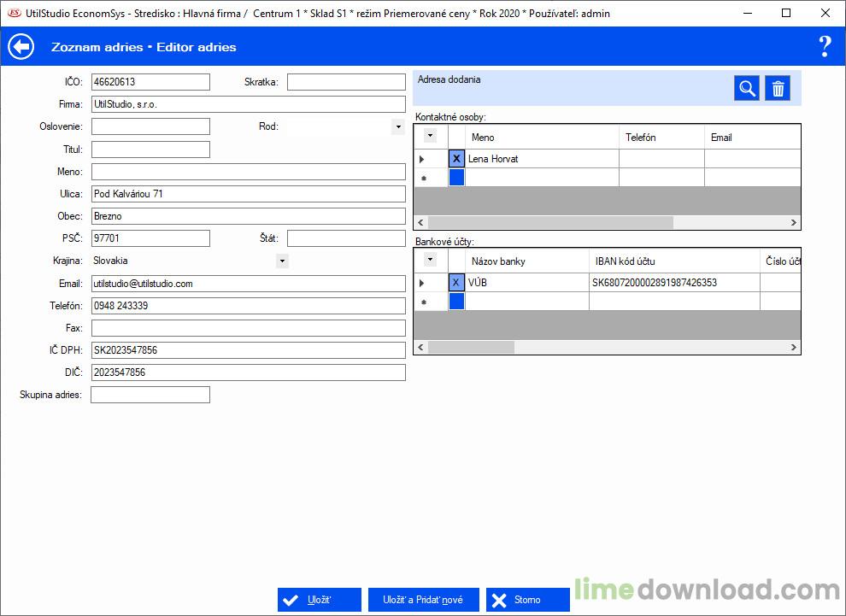Click the Meno input field
Screen dimensions: 846x616
pyautogui.click(x=248, y=172)
